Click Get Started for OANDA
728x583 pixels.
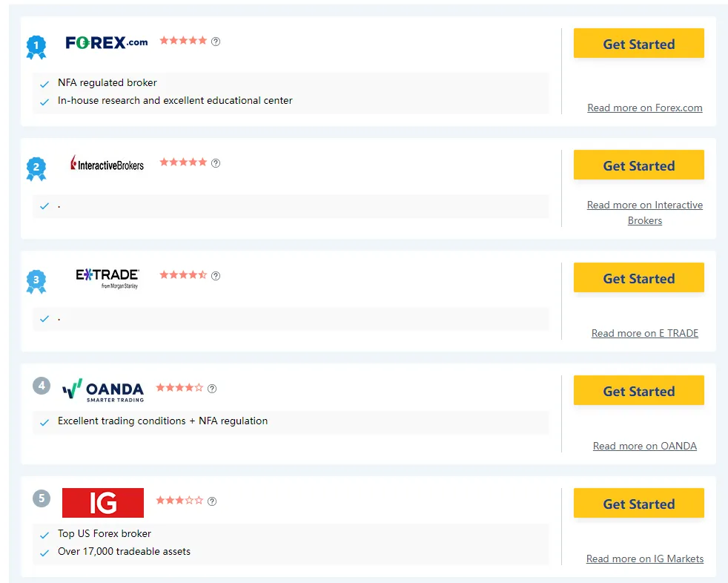(x=639, y=390)
